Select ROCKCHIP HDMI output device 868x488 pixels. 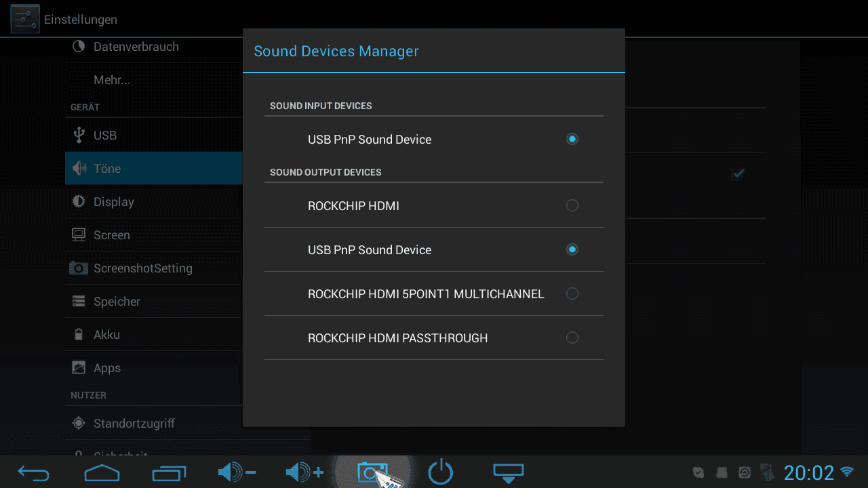coord(572,205)
